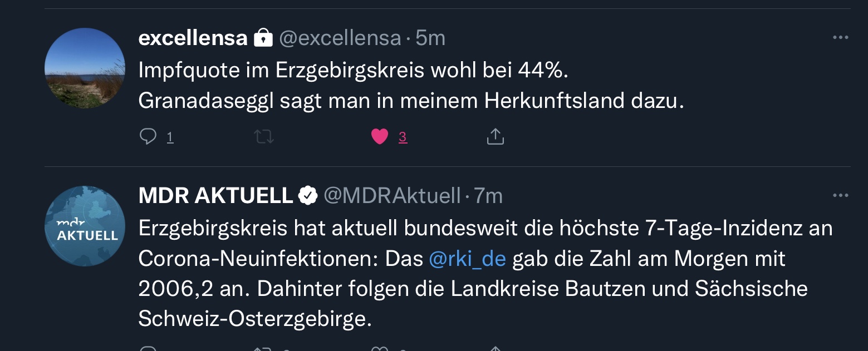Viewport: 868px width, 351px height.
Task: Share the excellensa tweet
Action: (x=495, y=136)
